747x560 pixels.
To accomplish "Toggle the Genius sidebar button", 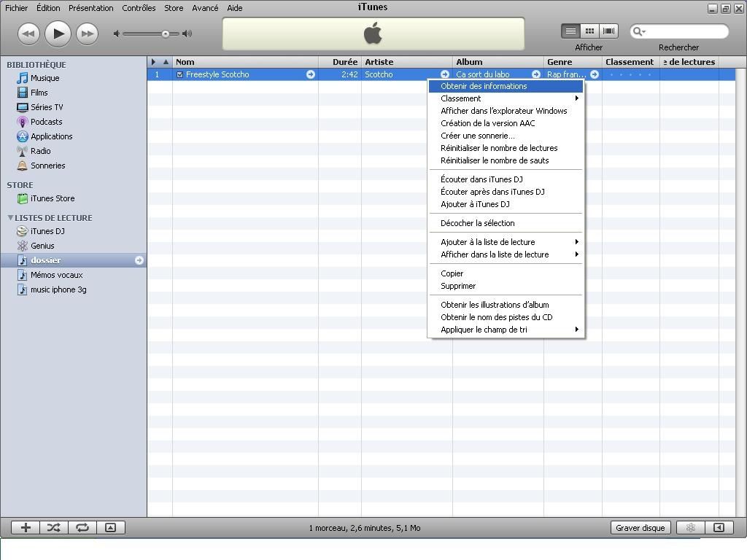I will [x=719, y=528].
